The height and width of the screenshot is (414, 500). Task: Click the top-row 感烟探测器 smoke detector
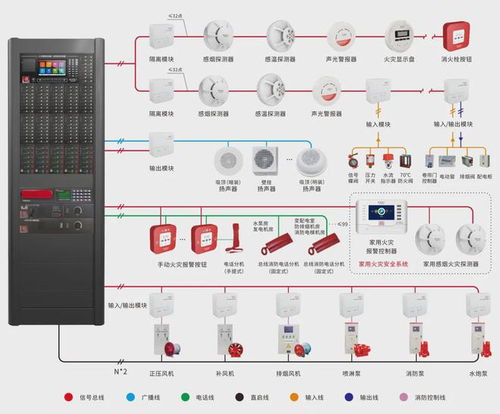pyautogui.click(x=218, y=36)
